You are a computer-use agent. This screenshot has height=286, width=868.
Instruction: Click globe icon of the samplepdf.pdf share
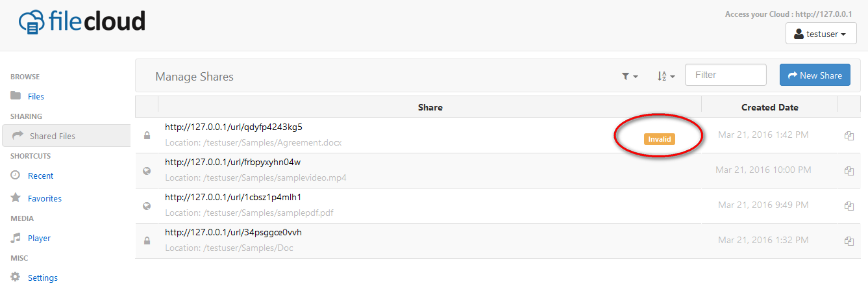[x=147, y=206]
